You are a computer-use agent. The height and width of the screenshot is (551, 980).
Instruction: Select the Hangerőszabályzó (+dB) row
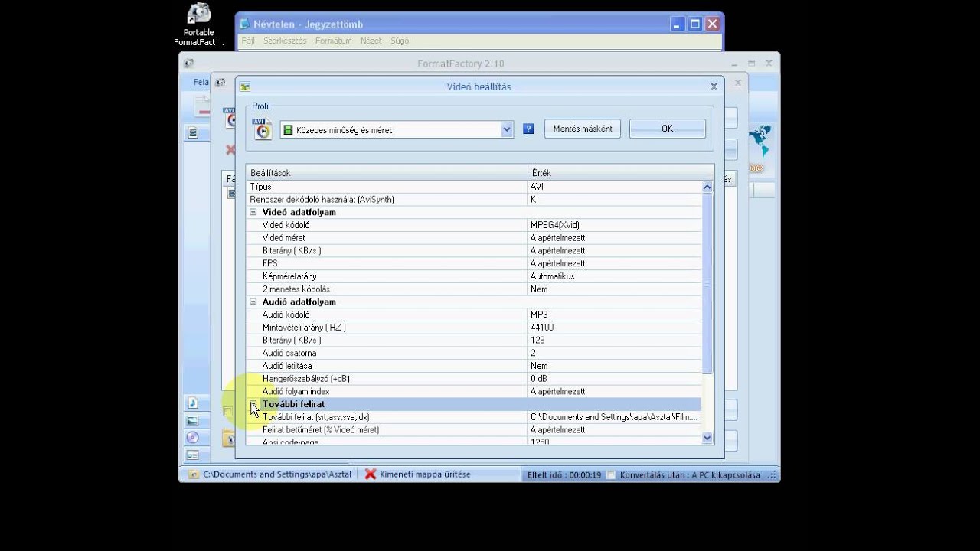473,379
